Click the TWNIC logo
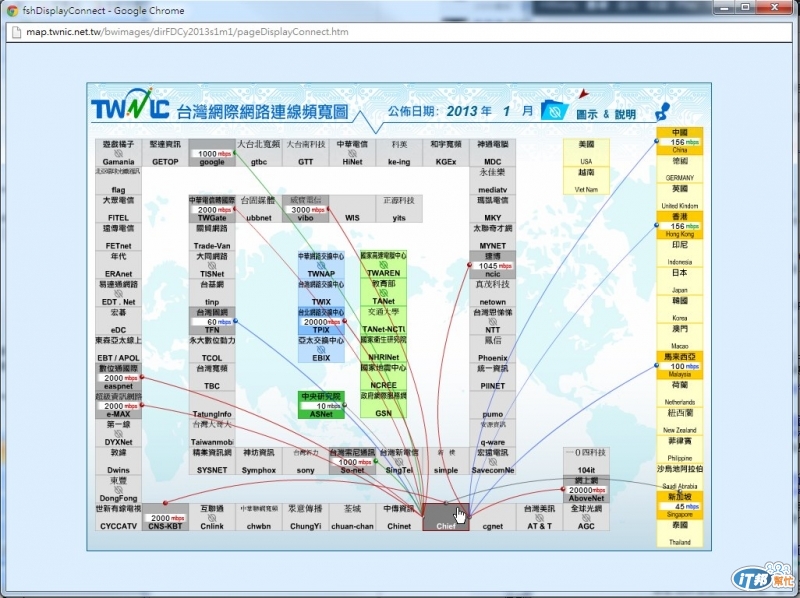The width and height of the screenshot is (800, 598). click(x=130, y=105)
